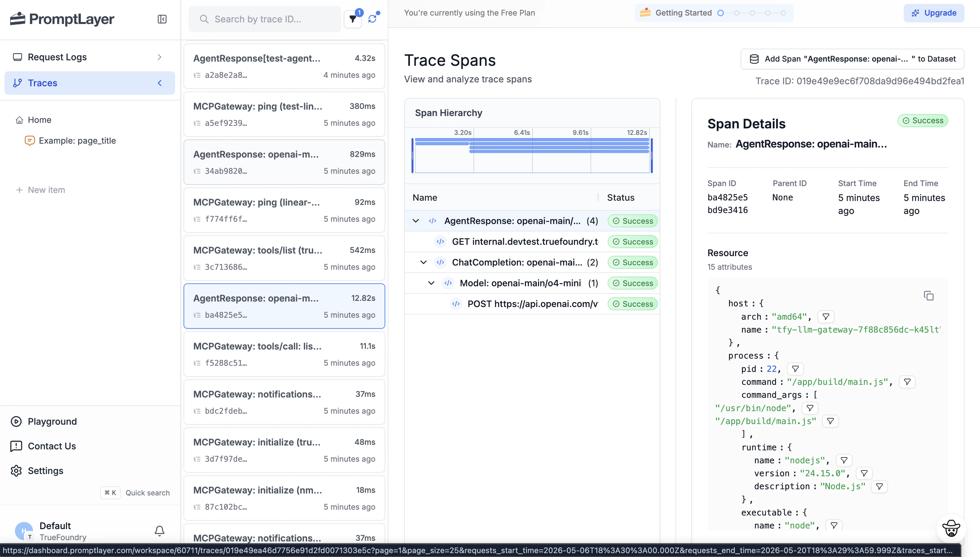Image resolution: width=980 pixels, height=557 pixels.
Task: Click the Default workspace avatar
Action: point(24,531)
